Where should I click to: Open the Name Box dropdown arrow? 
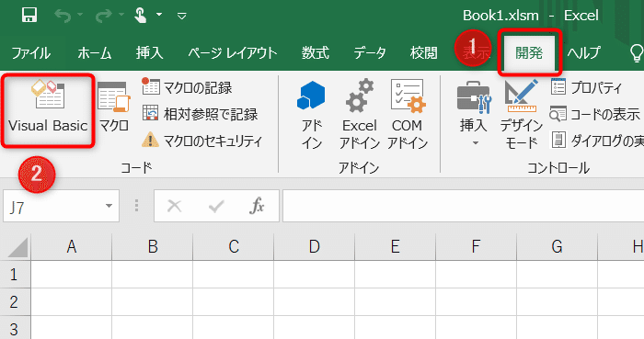[109, 206]
